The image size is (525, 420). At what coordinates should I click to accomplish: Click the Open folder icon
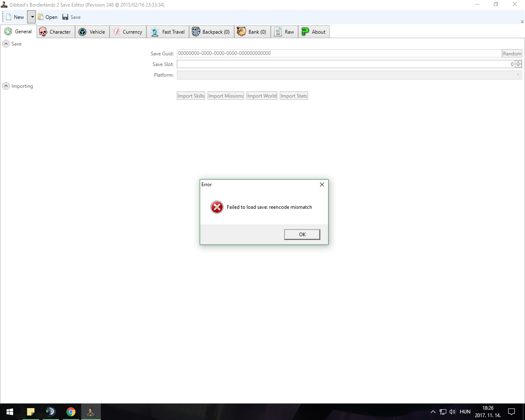[x=41, y=17]
